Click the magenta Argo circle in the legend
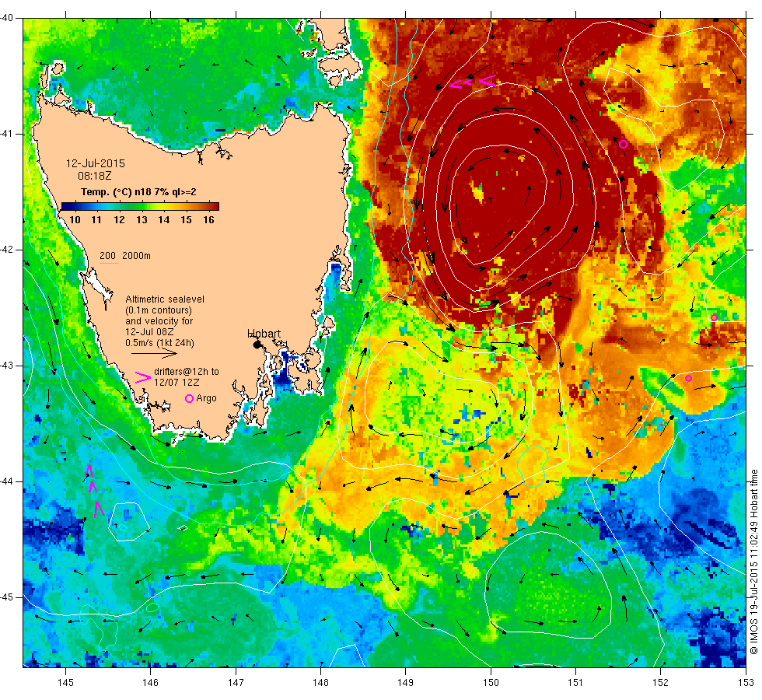 [x=190, y=398]
